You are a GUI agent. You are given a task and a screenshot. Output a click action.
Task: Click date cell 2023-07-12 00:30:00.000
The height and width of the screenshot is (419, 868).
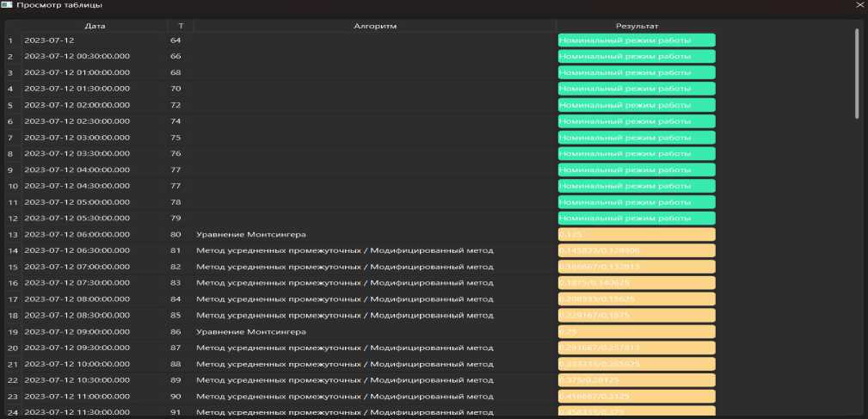point(77,56)
